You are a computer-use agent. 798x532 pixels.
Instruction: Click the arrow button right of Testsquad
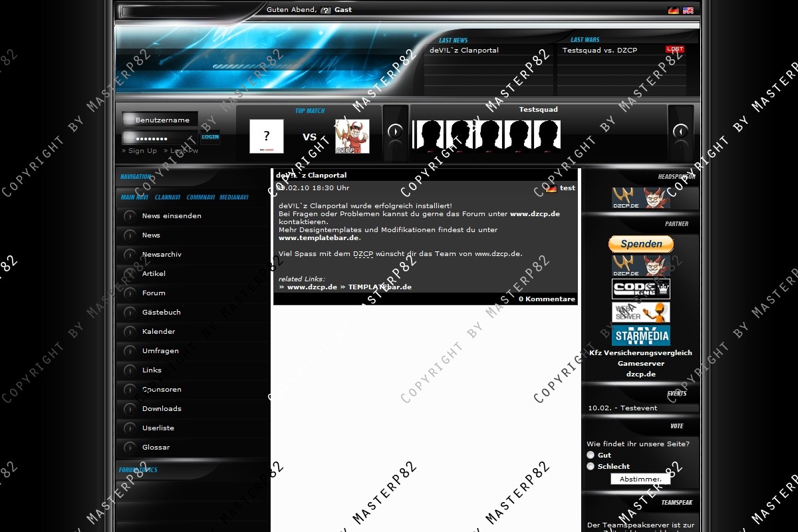tap(680, 132)
